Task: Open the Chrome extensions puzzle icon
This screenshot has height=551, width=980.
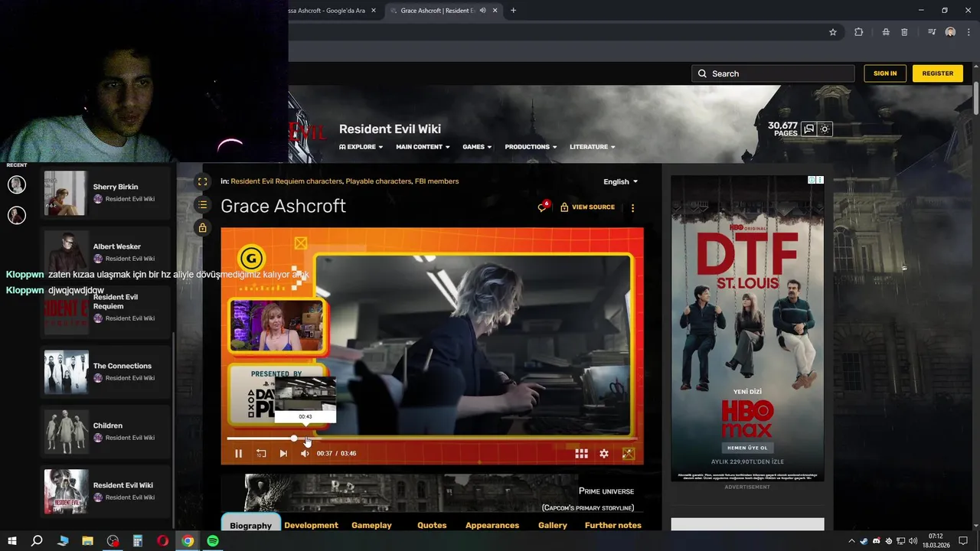Action: tap(858, 32)
